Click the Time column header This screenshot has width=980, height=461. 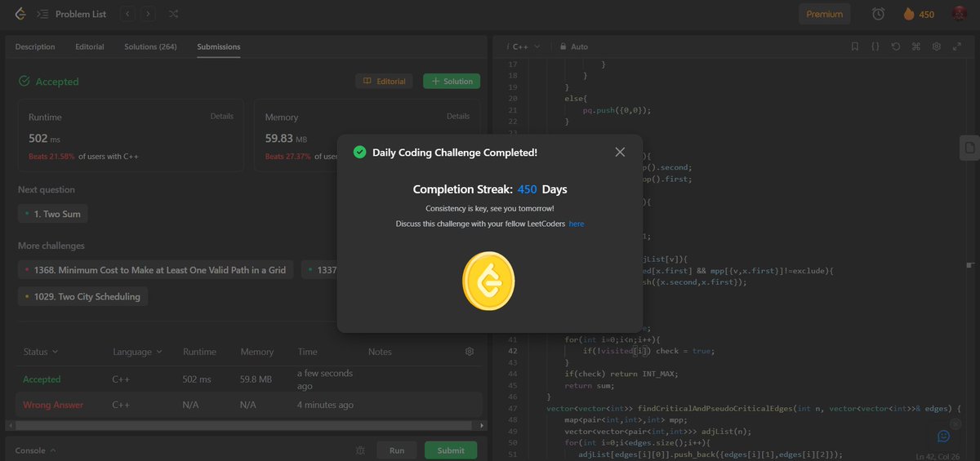[307, 352]
